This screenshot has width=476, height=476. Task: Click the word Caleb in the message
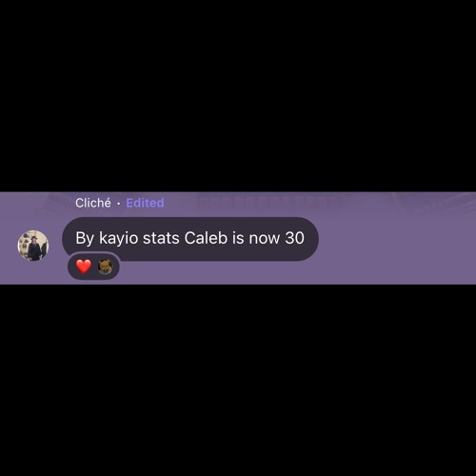[x=206, y=238]
